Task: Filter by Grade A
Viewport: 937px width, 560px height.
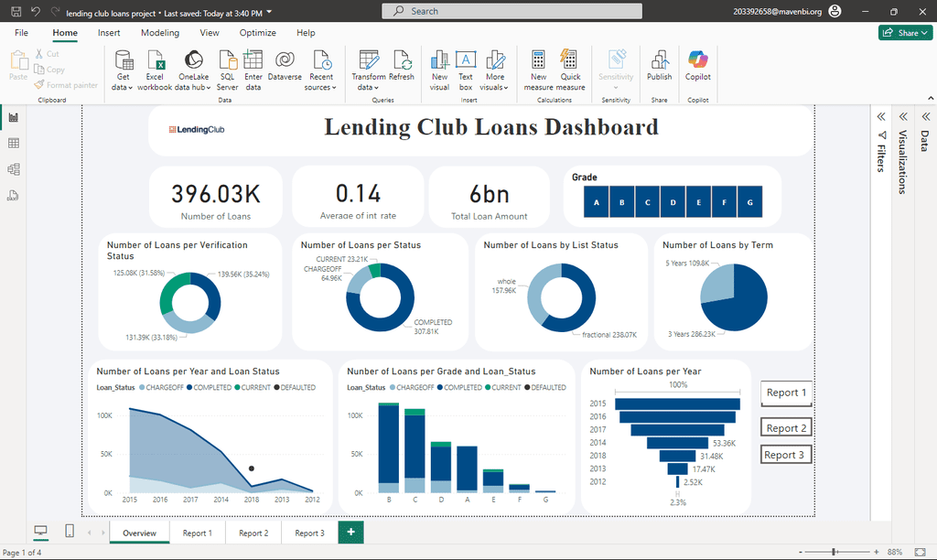Action: click(x=597, y=202)
